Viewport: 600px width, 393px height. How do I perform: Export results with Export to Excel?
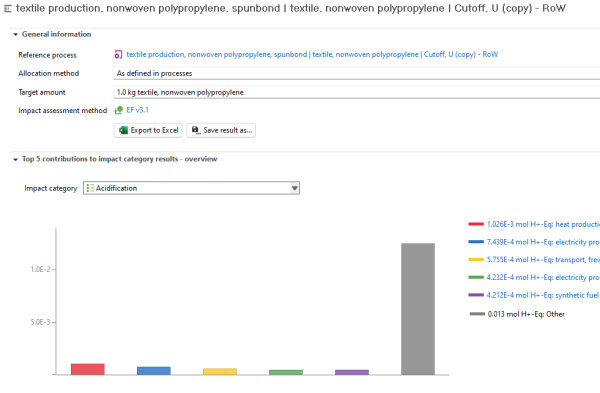click(x=148, y=130)
